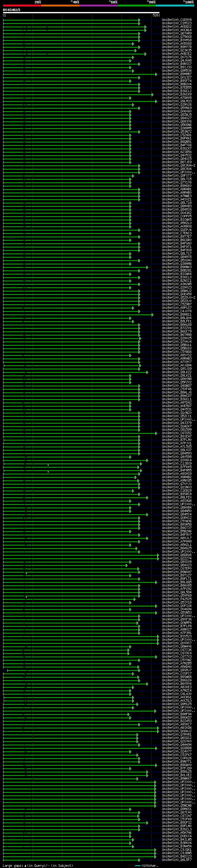Screen dimensions: 197x868
Task: Select the UniRef100_B3GCK9 label
Action: coord(177,94)
